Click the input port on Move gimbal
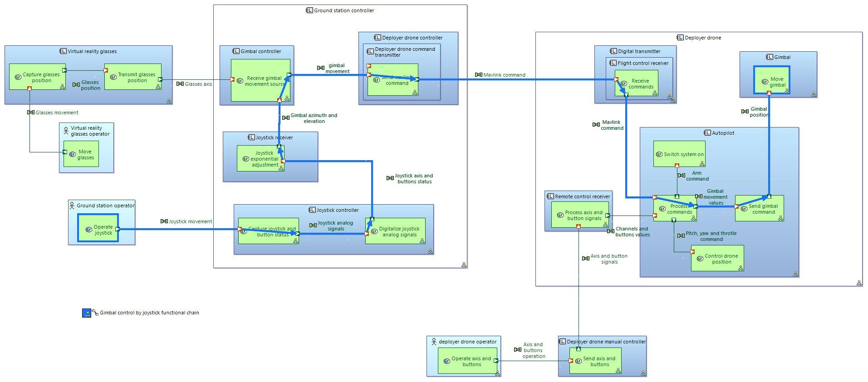This screenshot has width=868, height=382. 769,93
